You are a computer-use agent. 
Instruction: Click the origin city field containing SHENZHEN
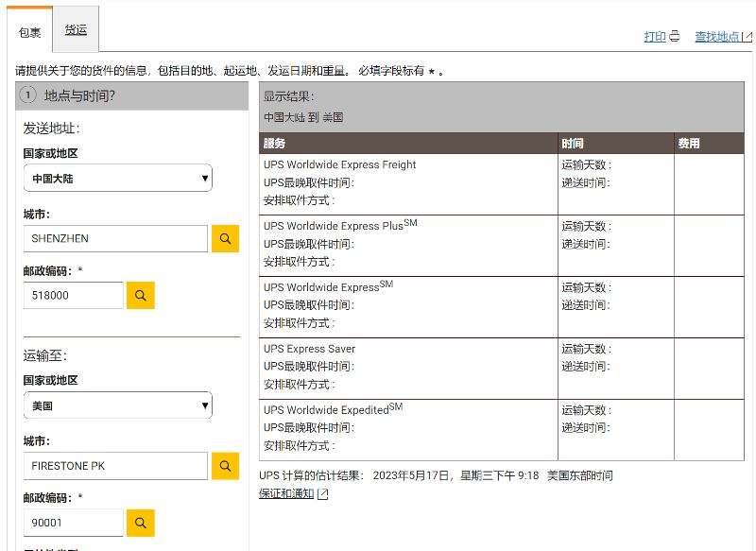[115, 238]
